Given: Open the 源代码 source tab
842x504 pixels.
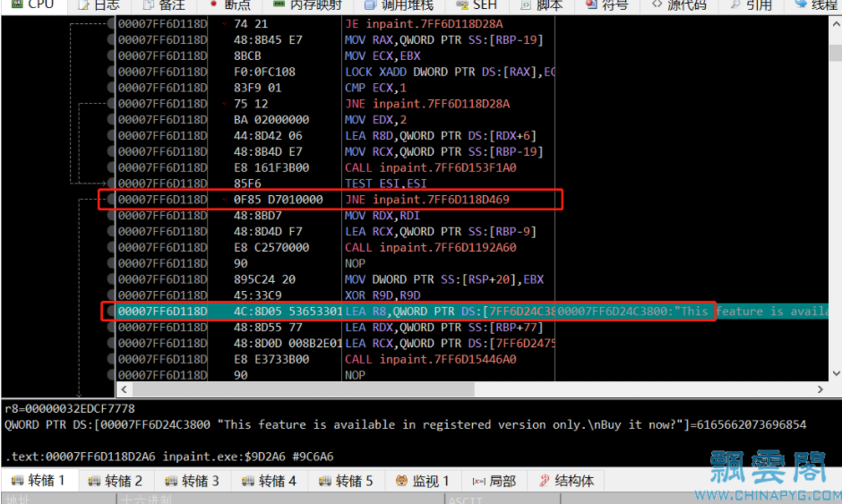Looking at the screenshot, I should [679, 4].
